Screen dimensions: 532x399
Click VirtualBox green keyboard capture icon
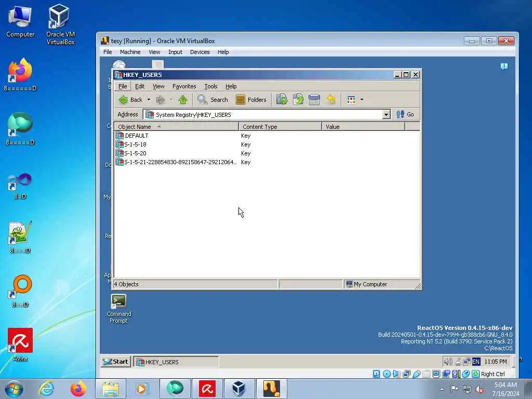[x=476, y=374]
